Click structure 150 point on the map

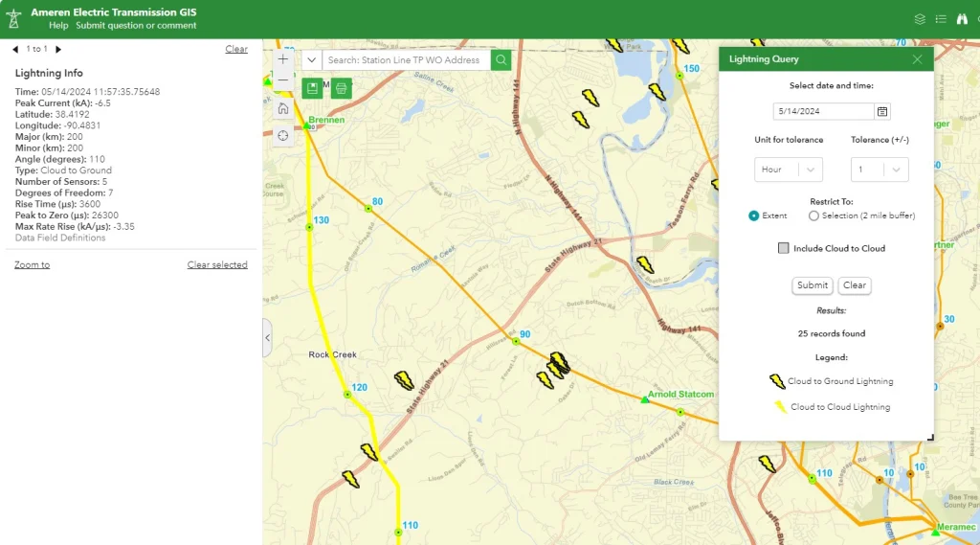[679, 76]
